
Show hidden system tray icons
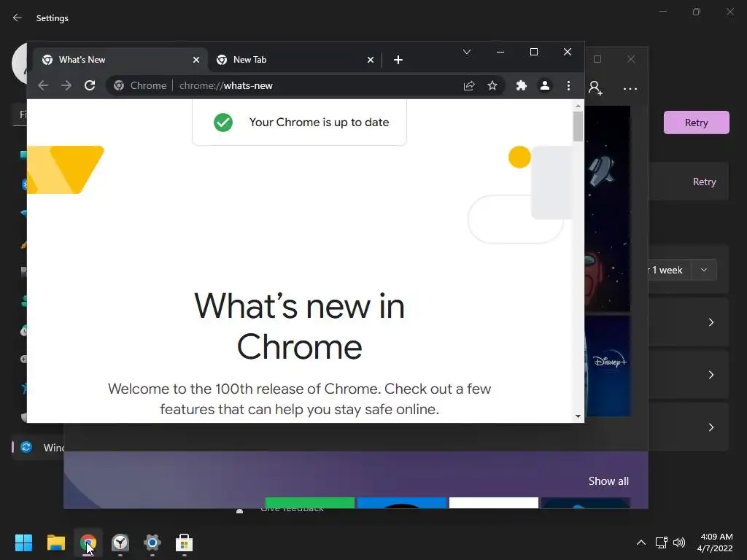(x=641, y=542)
